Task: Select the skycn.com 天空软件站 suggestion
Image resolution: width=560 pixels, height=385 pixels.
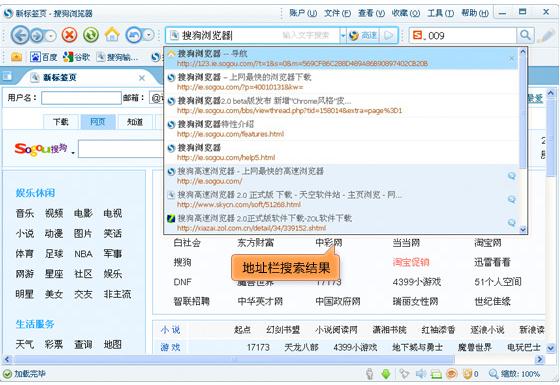Action: tap(341, 199)
